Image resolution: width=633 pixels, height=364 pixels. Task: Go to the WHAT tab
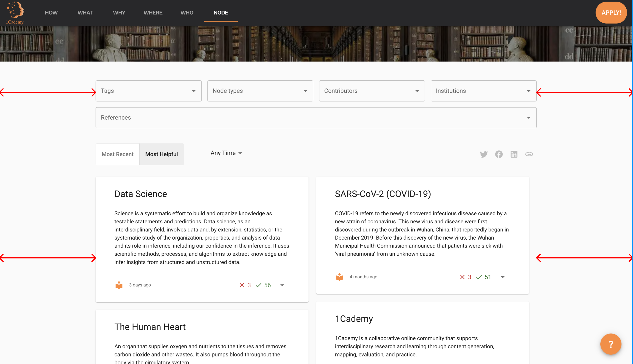coord(85,13)
